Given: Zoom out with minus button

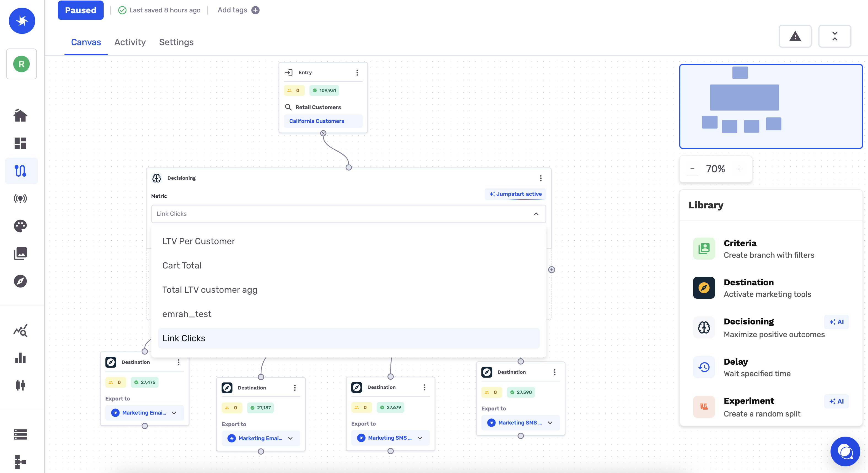Looking at the screenshot, I should pyautogui.click(x=692, y=169).
